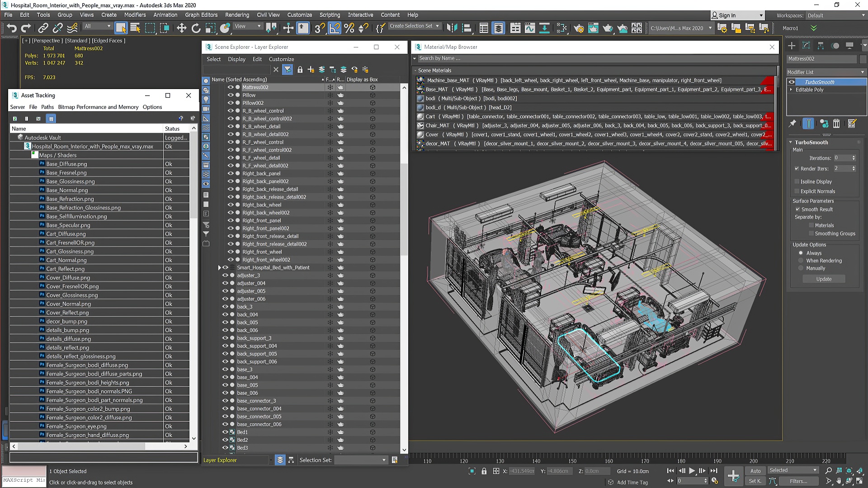The image size is (868, 488).
Task: Open the key Filters... button
Action: (798, 481)
